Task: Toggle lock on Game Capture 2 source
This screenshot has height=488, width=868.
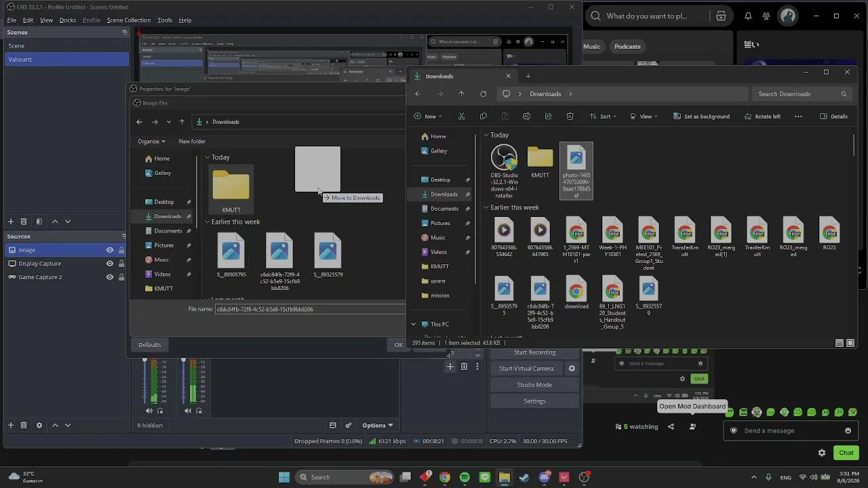Action: (121, 277)
